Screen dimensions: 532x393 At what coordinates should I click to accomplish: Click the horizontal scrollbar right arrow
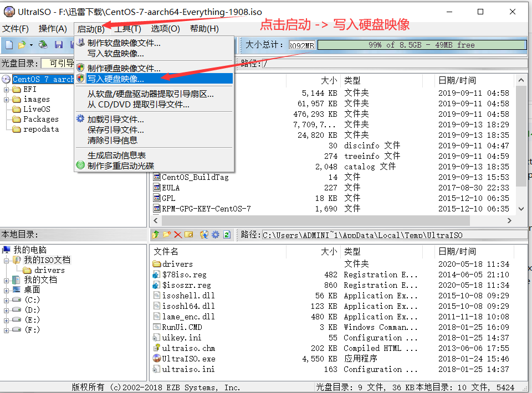coord(509,220)
